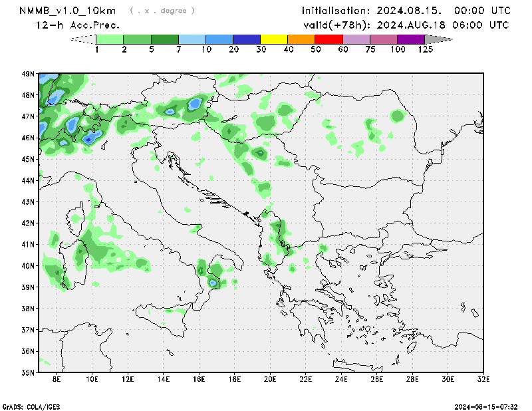
Task: Pick the dark blue 20–30 mm legend swatch
Action: [x=247, y=39]
